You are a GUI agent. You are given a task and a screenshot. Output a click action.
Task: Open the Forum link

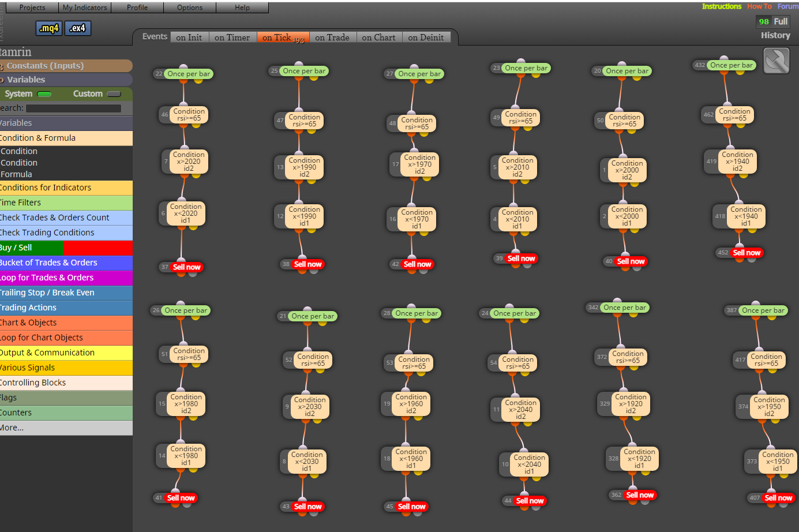[788, 6]
